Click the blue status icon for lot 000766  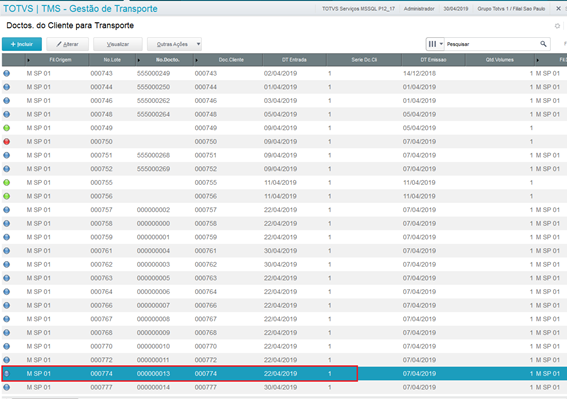7,305
